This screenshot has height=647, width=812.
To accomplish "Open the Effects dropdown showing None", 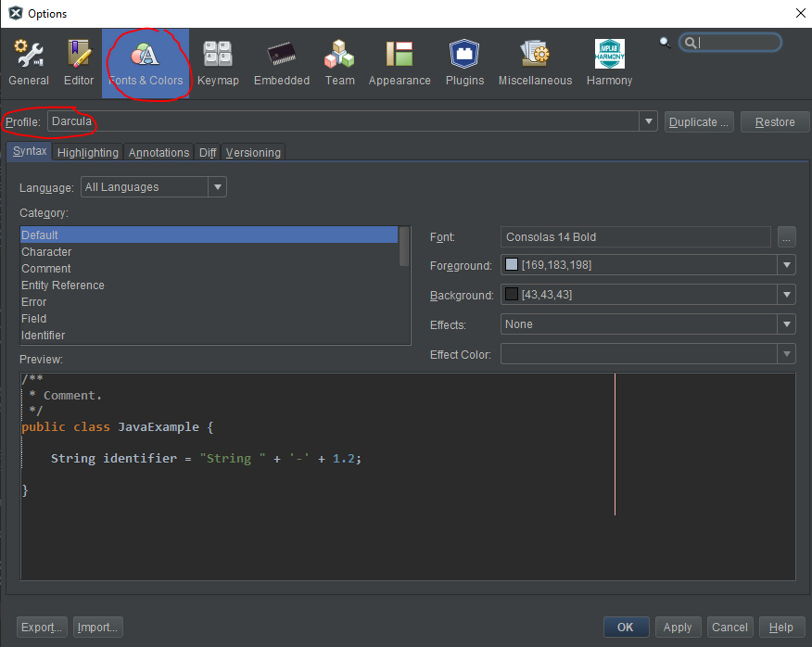I will click(648, 324).
